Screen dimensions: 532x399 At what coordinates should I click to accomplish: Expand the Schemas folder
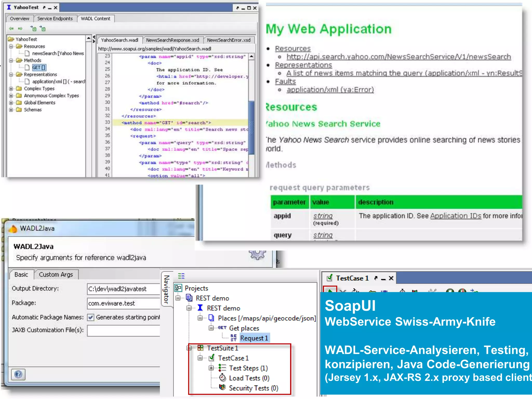point(11,110)
